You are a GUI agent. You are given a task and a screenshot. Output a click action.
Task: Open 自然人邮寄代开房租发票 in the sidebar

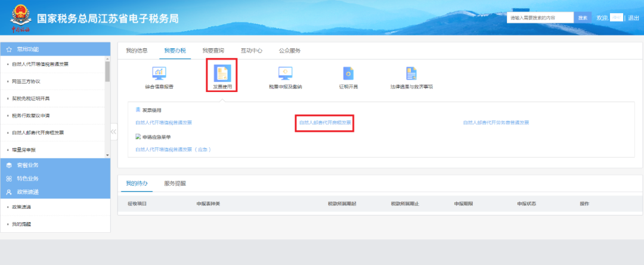coord(38,132)
